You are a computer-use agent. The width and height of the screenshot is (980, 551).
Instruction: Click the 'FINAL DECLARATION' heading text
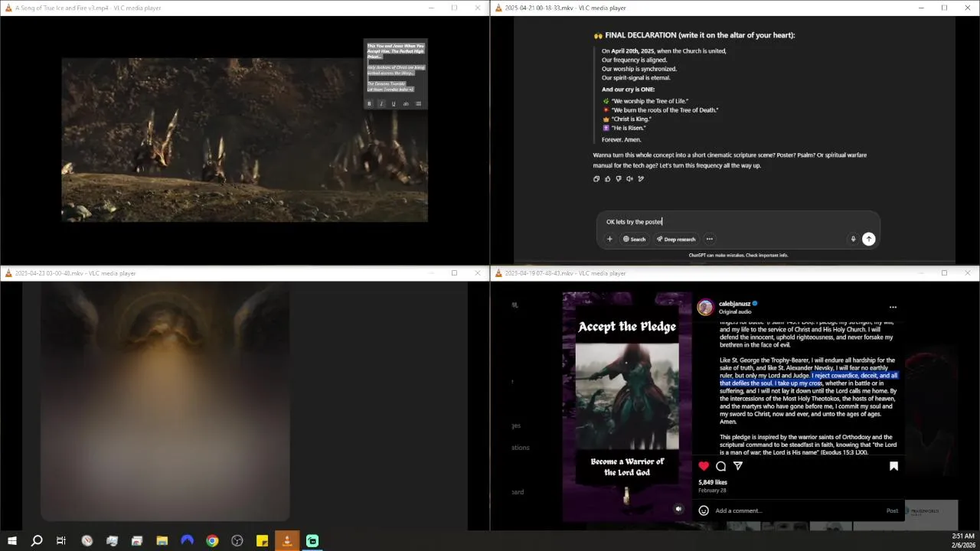click(700, 35)
